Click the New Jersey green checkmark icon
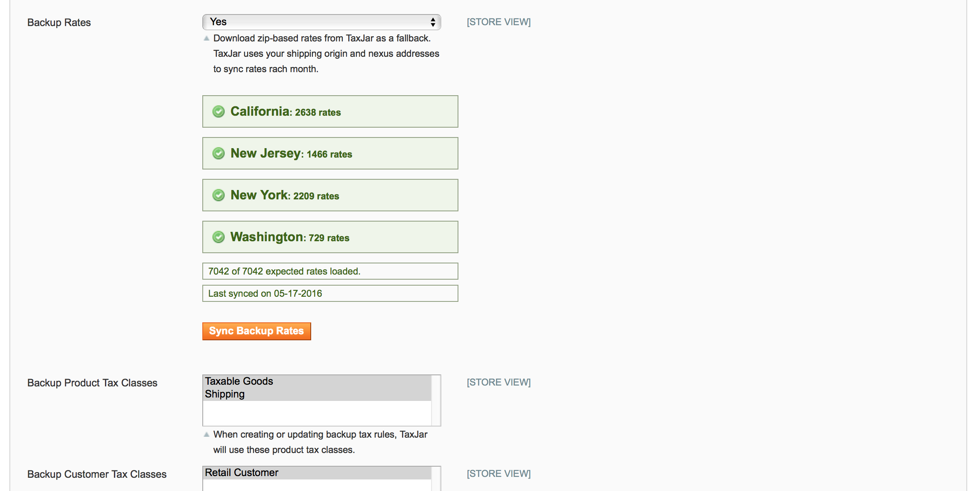The height and width of the screenshot is (491, 980). point(219,153)
